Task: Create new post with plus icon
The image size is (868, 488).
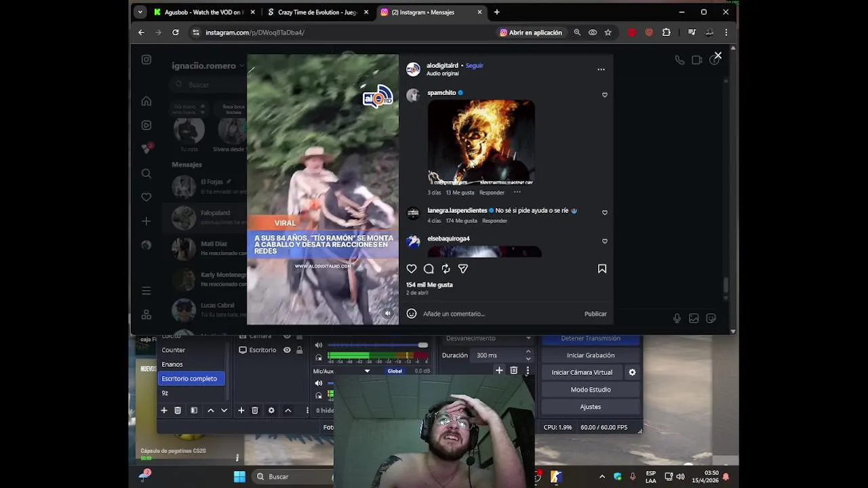Action: (x=146, y=221)
